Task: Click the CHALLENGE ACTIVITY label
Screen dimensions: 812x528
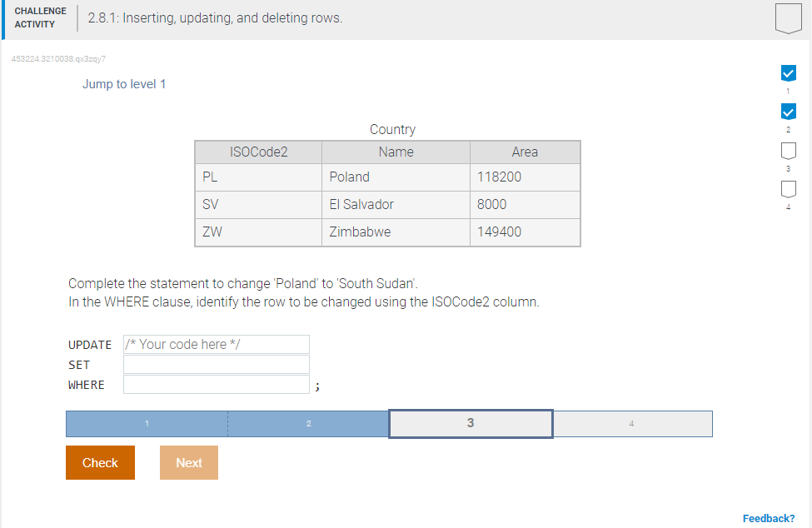Action: coord(41,17)
